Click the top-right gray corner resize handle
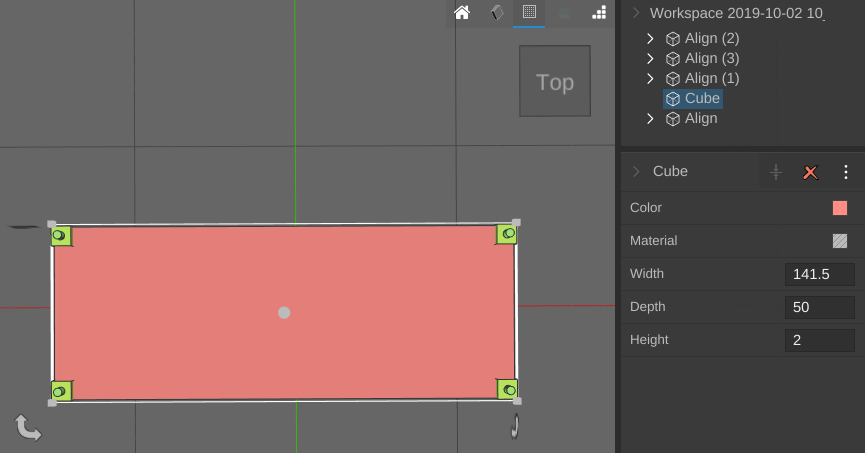 516,222
